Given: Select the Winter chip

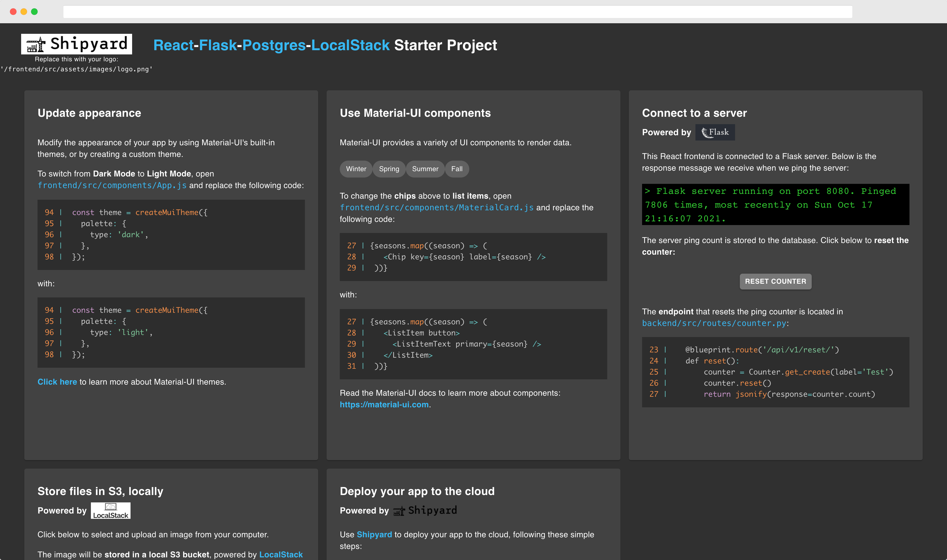Looking at the screenshot, I should click(356, 169).
